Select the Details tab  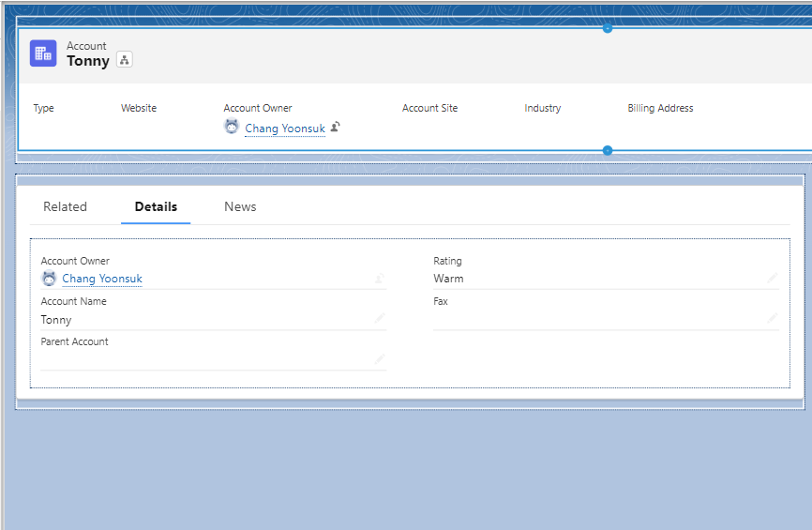coord(156,206)
